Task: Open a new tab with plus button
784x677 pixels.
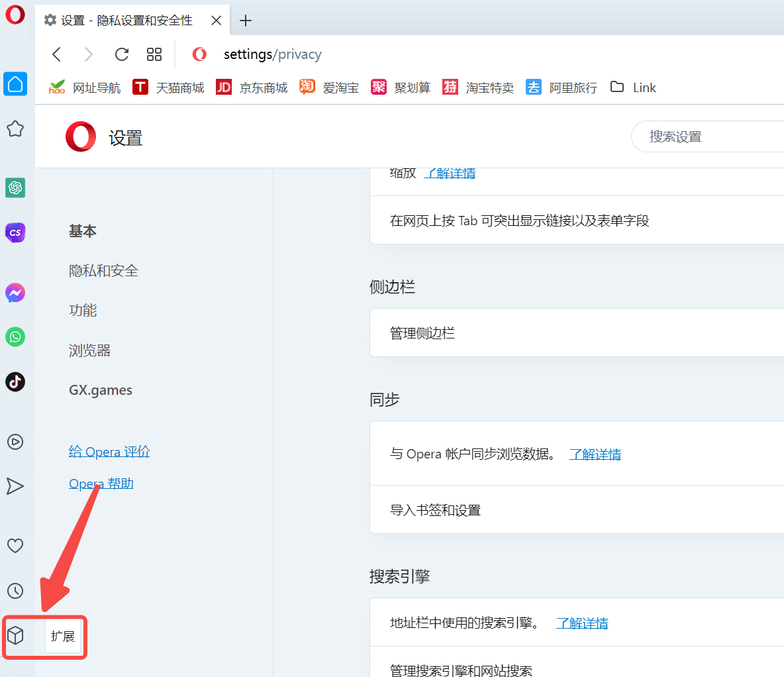Action: pos(246,21)
